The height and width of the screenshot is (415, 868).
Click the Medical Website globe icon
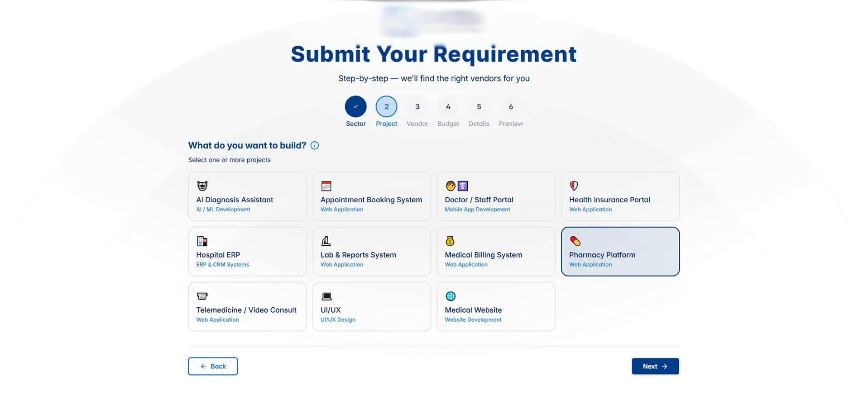coord(451,296)
